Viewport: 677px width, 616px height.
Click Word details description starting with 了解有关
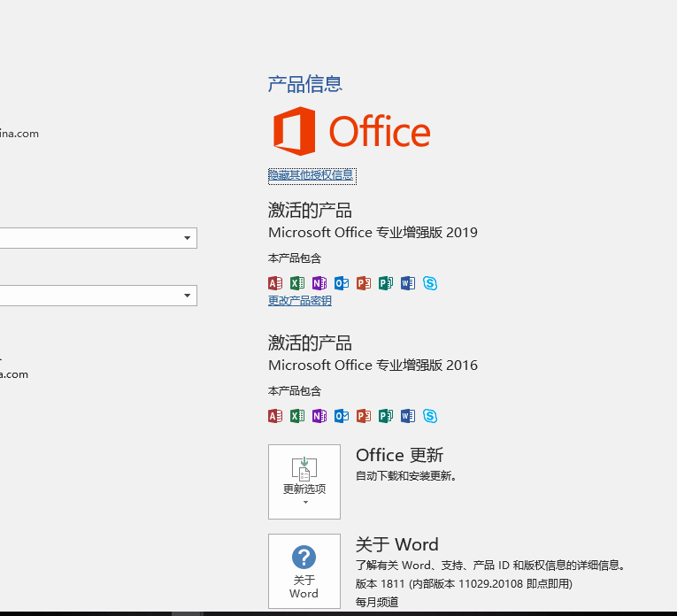coord(490,566)
